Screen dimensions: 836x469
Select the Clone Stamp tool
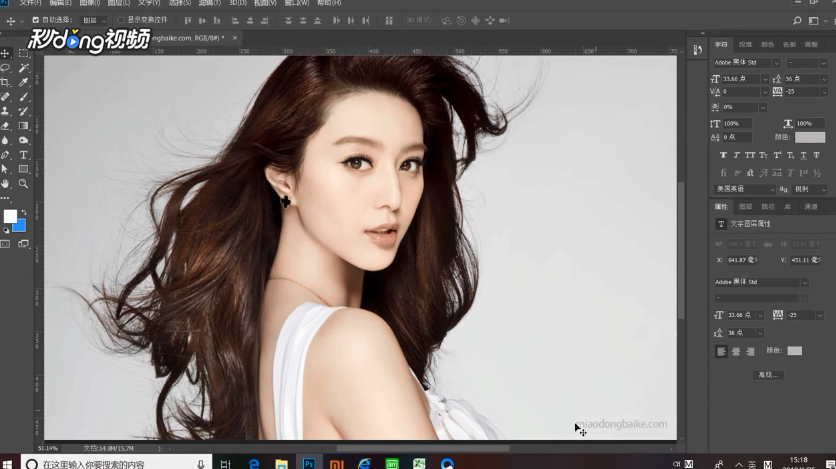click(x=5, y=111)
